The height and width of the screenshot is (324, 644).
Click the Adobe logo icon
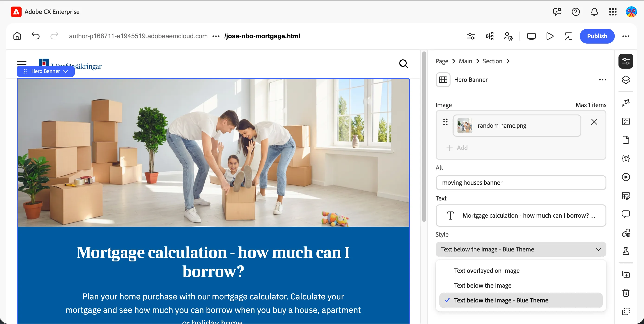pos(16,12)
